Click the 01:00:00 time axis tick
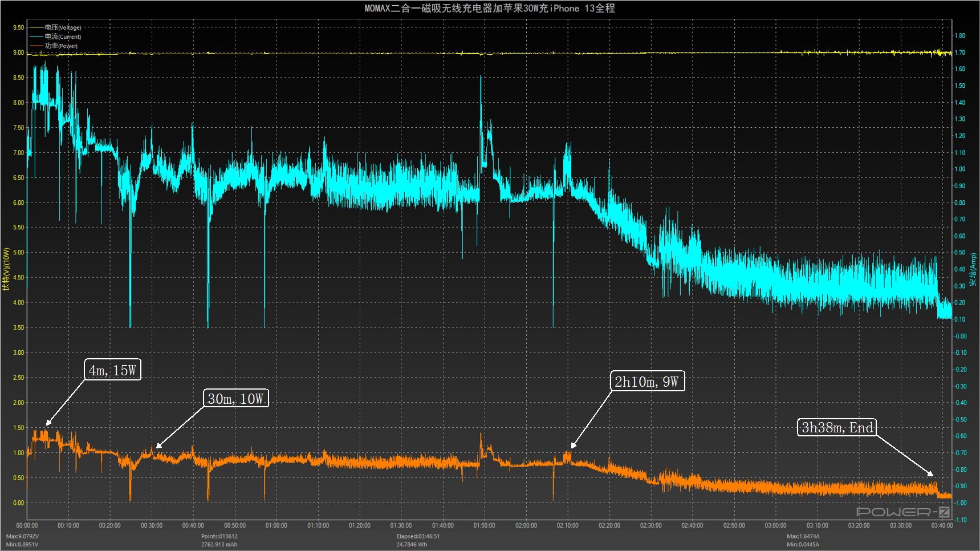980x551 pixels. (276, 525)
